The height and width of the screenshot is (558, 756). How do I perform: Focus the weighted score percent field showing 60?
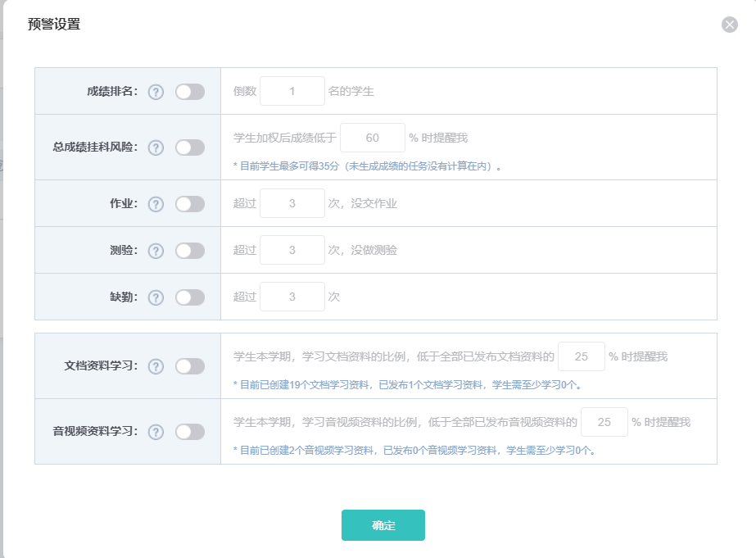pos(372,138)
